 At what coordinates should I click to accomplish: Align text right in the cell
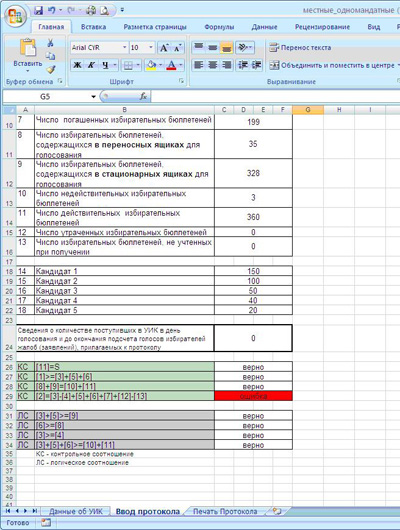pyautogui.click(x=227, y=65)
